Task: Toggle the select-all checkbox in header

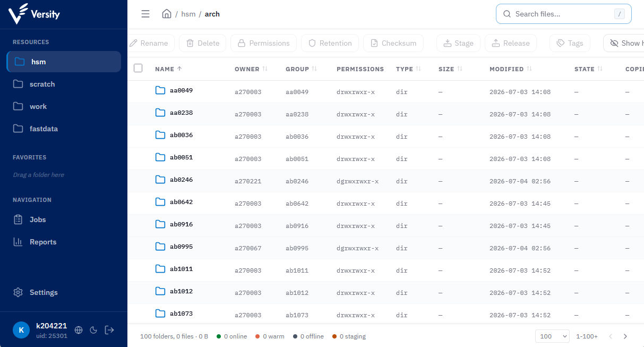Action: [x=138, y=68]
